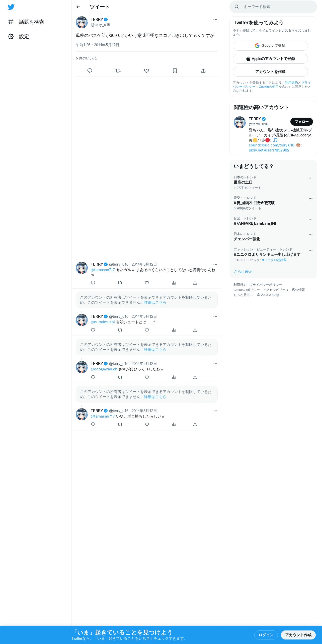Open more options for チェンバー強化 trend
Image resolution: width=322 pixels, height=644 pixels.
pos(310,235)
